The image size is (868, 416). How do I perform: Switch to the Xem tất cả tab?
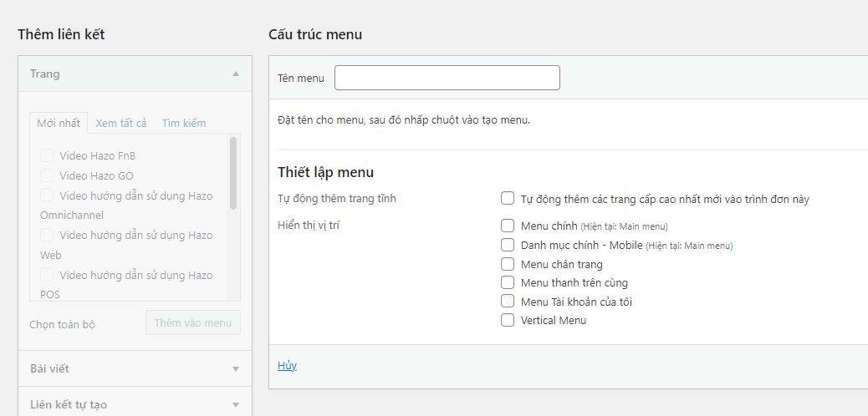tap(121, 123)
